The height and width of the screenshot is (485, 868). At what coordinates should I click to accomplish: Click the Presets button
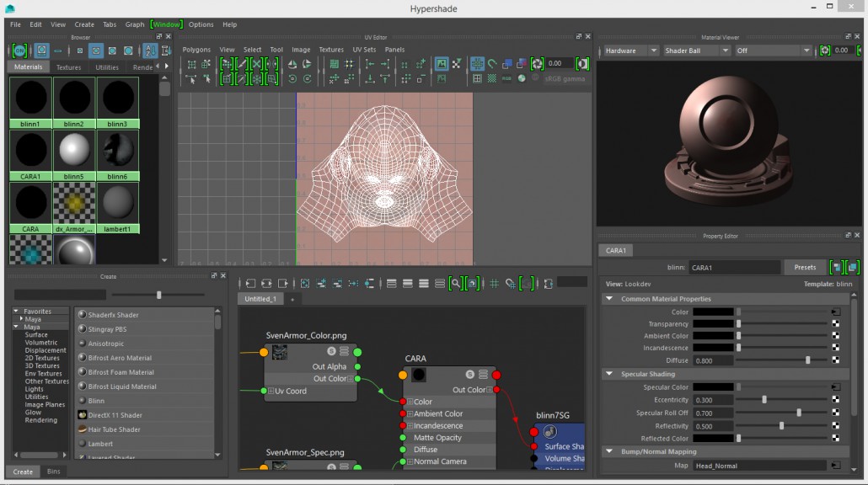pos(805,268)
